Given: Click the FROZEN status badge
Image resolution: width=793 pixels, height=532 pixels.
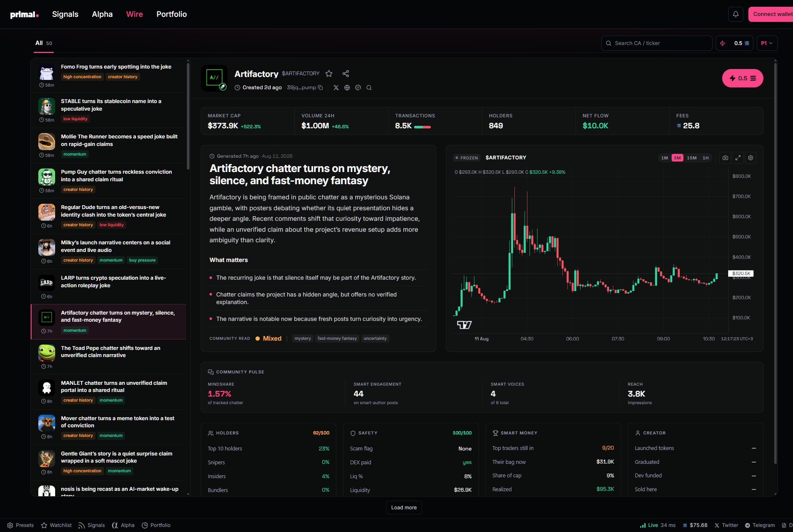Looking at the screenshot, I should 466,158.
